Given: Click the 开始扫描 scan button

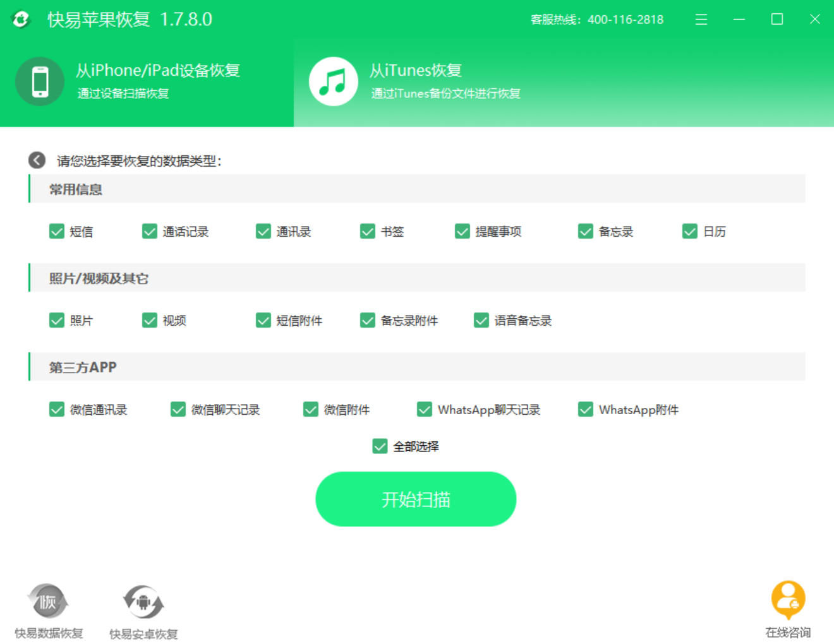Looking at the screenshot, I should [x=416, y=499].
